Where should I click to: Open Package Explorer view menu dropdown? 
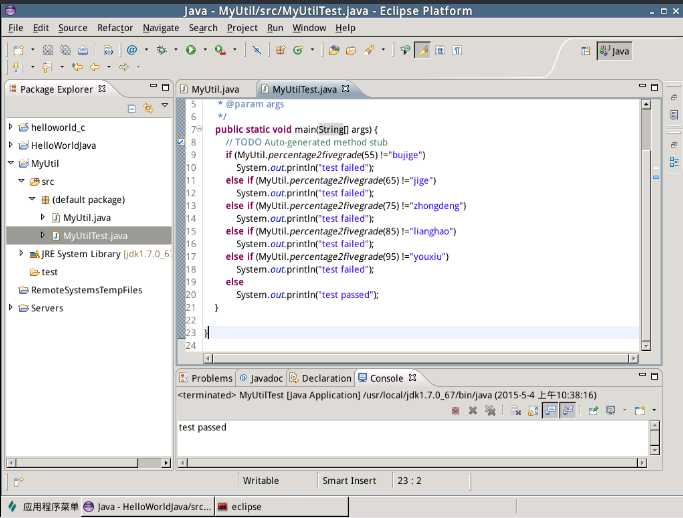(x=165, y=105)
